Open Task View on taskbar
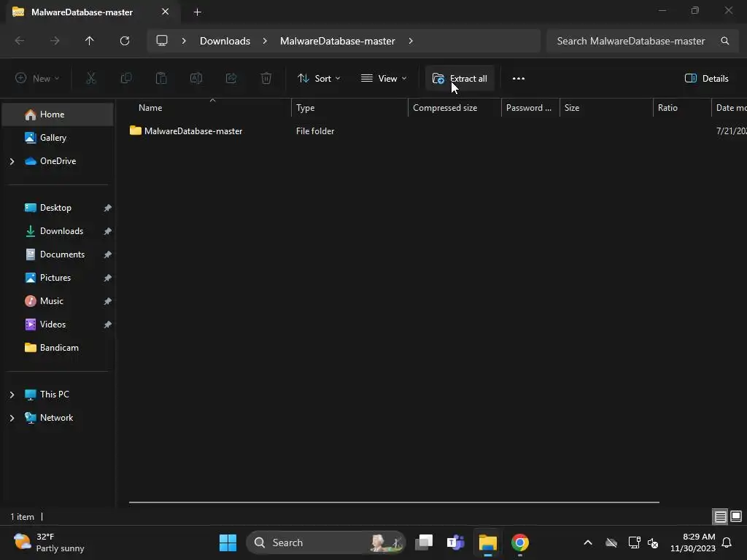The height and width of the screenshot is (560, 747). point(424,542)
